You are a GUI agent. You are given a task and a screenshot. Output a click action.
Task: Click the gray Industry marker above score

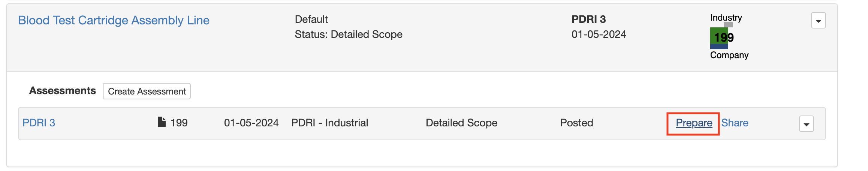coord(728,25)
